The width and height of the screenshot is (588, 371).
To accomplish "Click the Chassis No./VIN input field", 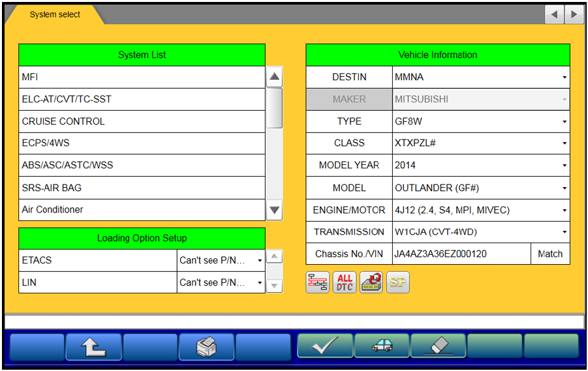I will pos(461,254).
